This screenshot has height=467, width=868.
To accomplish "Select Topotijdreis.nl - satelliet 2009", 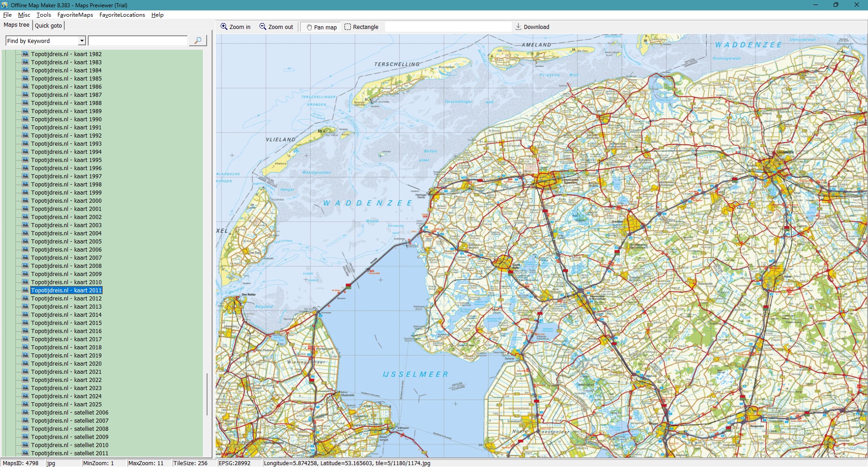I will tap(70, 437).
